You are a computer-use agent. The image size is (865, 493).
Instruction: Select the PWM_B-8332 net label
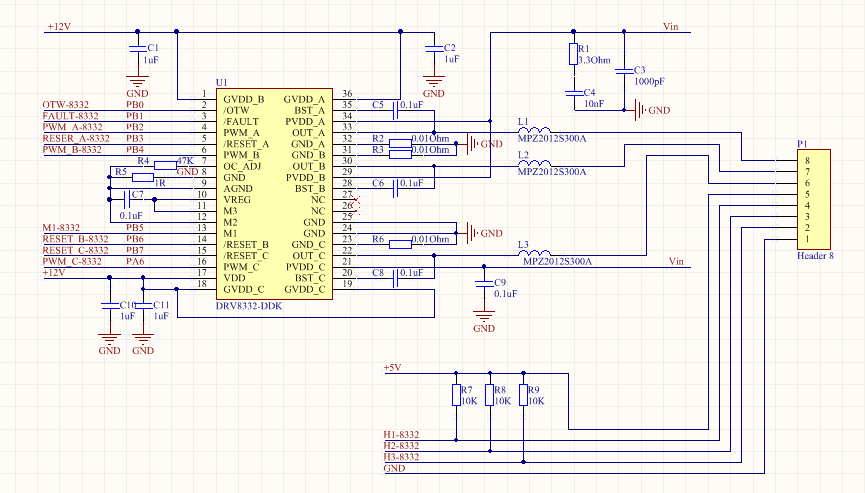72,149
